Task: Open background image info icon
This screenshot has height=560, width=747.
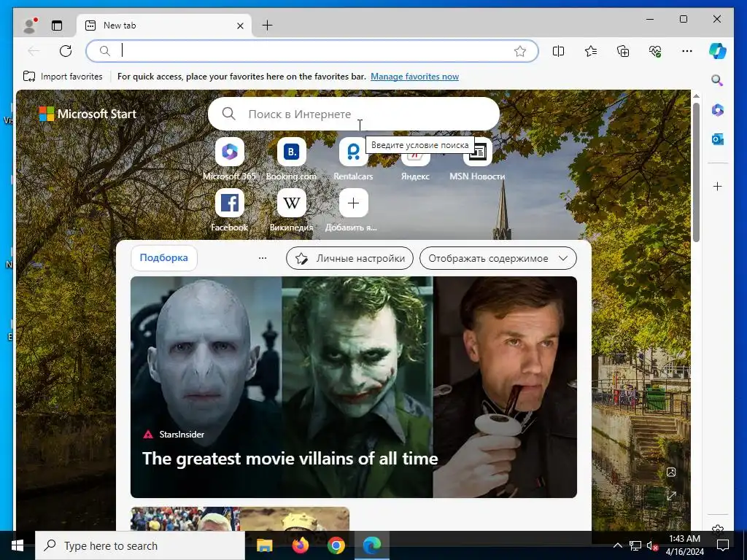Action: (671, 472)
